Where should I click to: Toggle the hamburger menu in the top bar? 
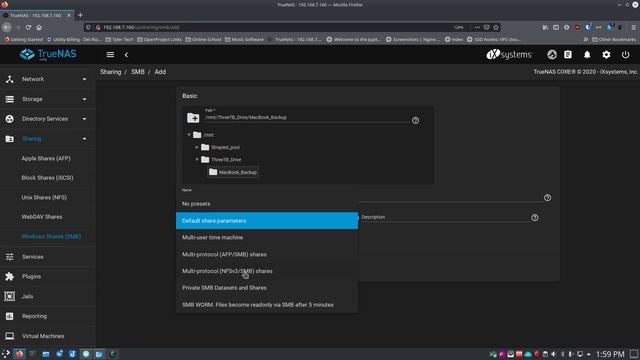110,54
